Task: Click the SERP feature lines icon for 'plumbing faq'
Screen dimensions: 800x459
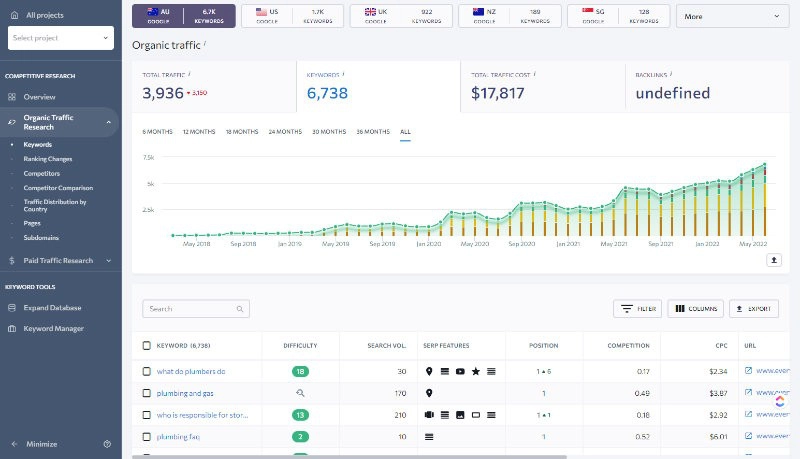Action: pyautogui.click(x=429, y=437)
